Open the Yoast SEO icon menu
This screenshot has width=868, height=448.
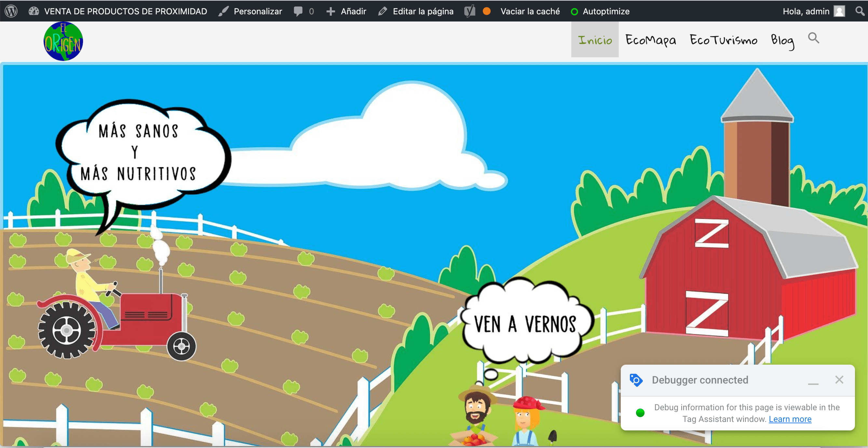click(470, 11)
